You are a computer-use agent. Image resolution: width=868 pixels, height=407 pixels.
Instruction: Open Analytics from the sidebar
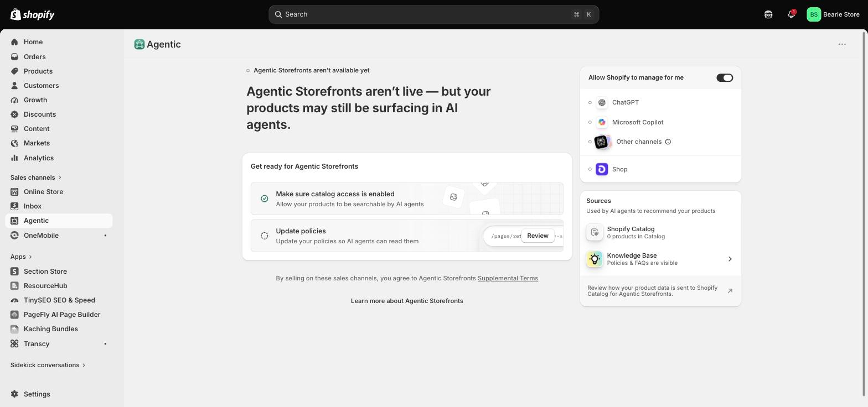pos(59,158)
